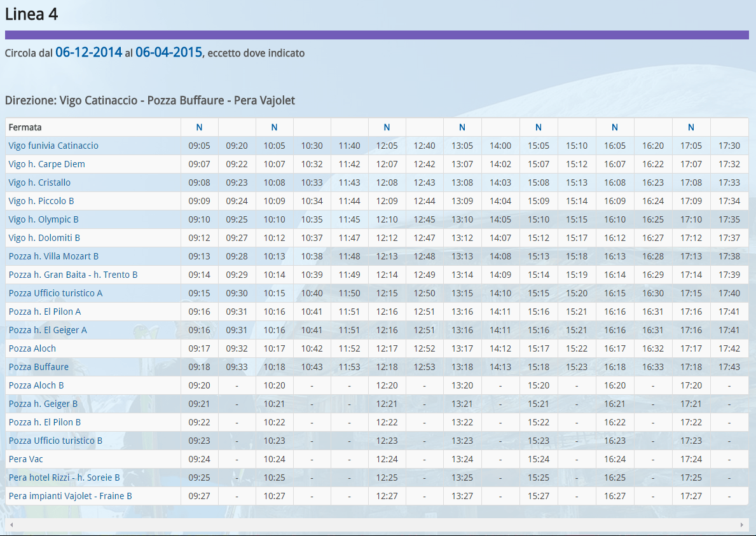Screen dimensions: 756x536
Task: Click the 17:43 time cell for Pozza Buffaure
Action: 729,367
